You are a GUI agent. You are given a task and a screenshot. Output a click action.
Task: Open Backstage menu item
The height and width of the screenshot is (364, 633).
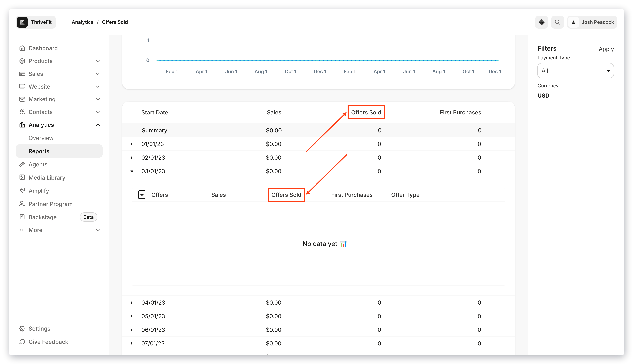tap(43, 217)
